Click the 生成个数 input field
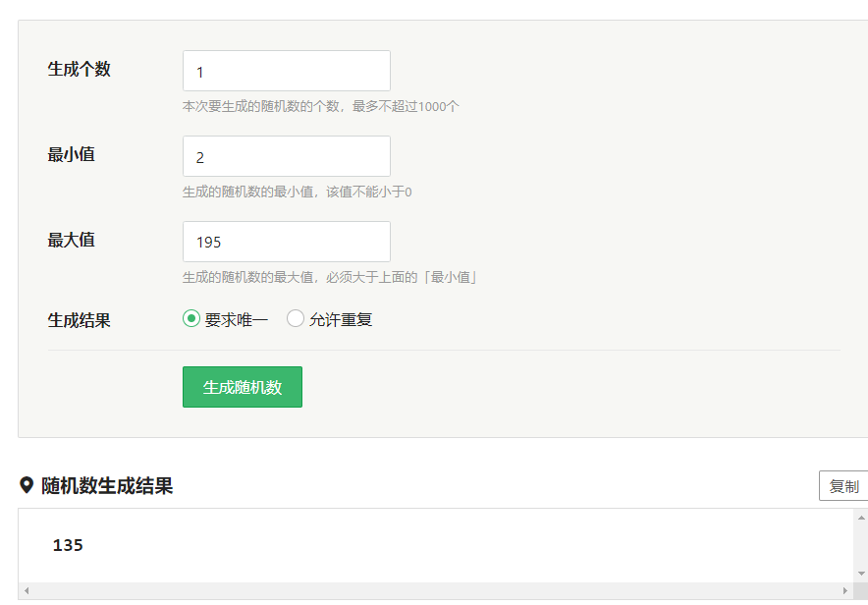868x605 pixels. click(x=286, y=71)
